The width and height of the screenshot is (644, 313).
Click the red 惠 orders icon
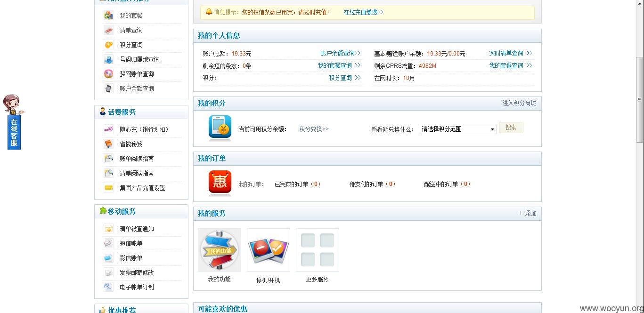(220, 183)
